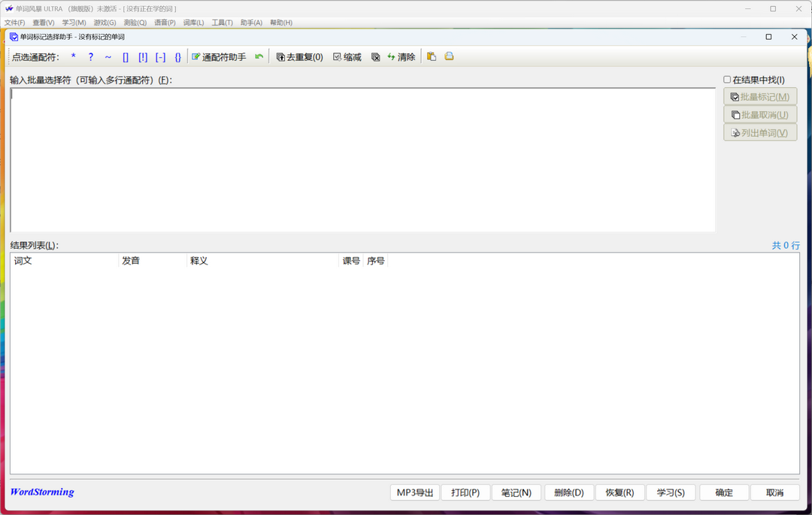The image size is (812, 515).
Task: Open the 工具 menu
Action: 222,23
